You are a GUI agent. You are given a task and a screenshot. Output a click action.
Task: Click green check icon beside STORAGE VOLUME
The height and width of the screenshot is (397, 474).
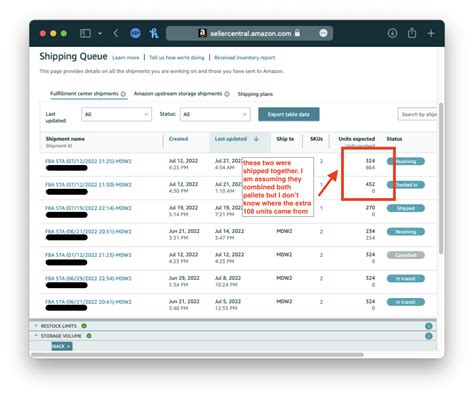tap(89, 336)
